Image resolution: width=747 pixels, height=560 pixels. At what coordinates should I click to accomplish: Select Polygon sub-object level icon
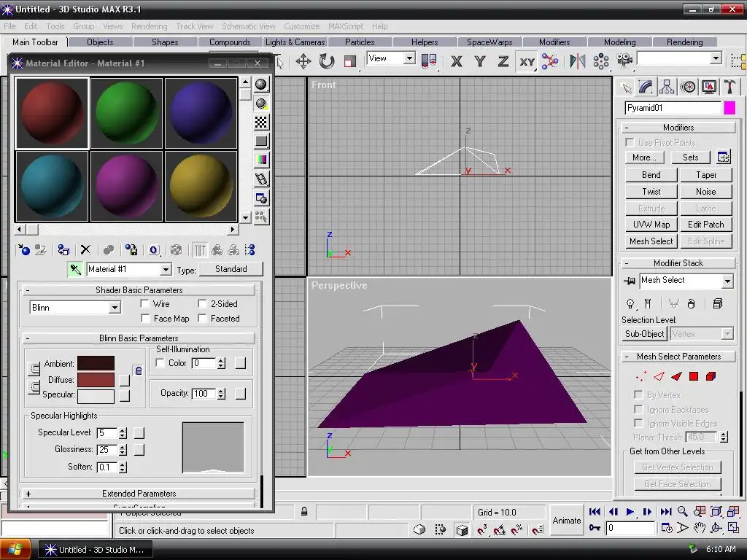pyautogui.click(x=694, y=377)
